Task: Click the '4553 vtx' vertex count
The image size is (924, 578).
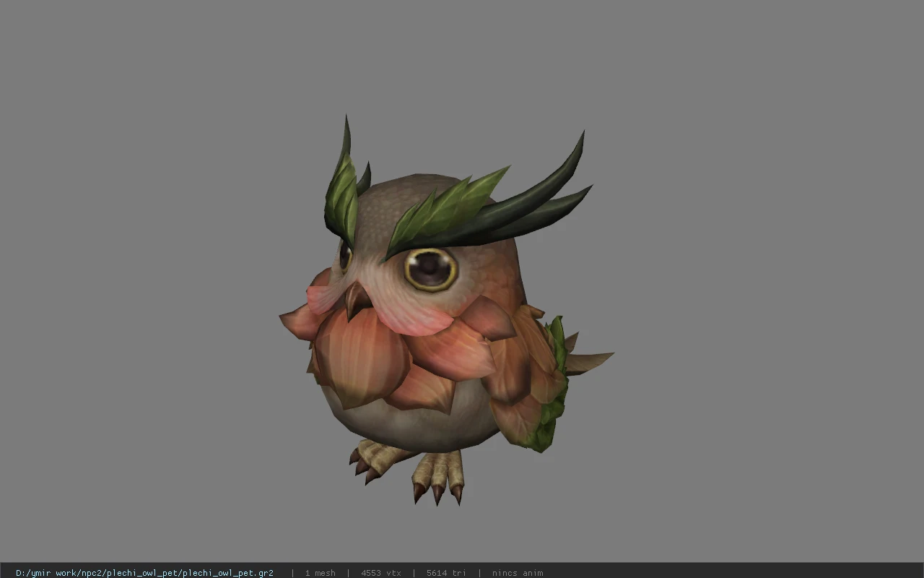Action: pyautogui.click(x=380, y=573)
